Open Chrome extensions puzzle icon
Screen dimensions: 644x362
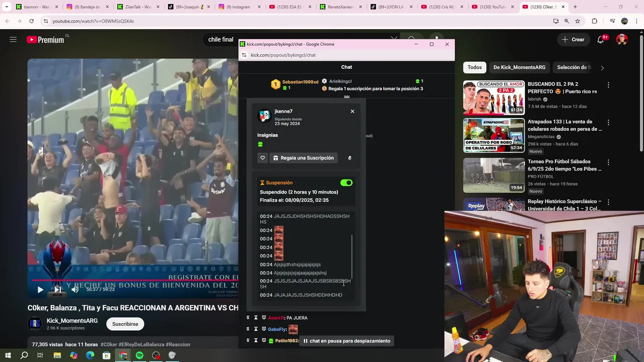[x=595, y=21]
